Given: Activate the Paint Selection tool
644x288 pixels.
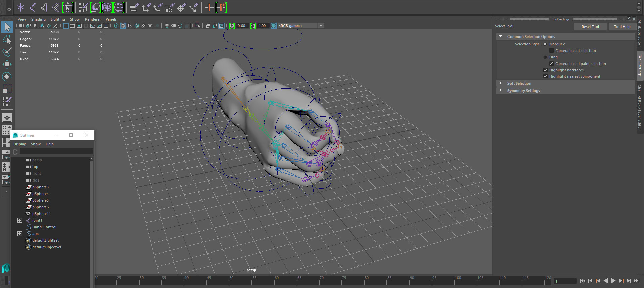Looking at the screenshot, I should coord(7,52).
